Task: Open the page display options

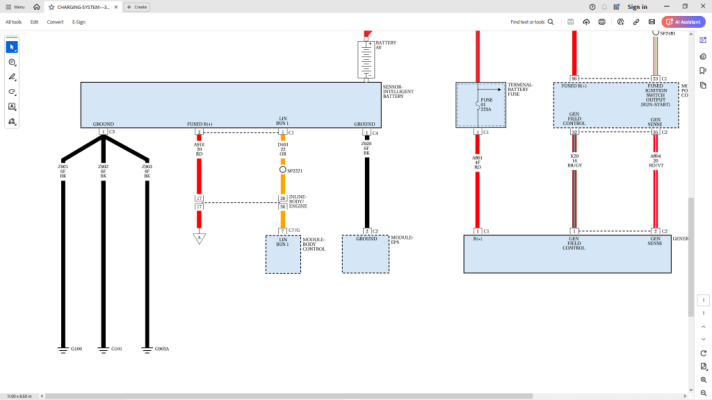Action: pyautogui.click(x=703, y=366)
